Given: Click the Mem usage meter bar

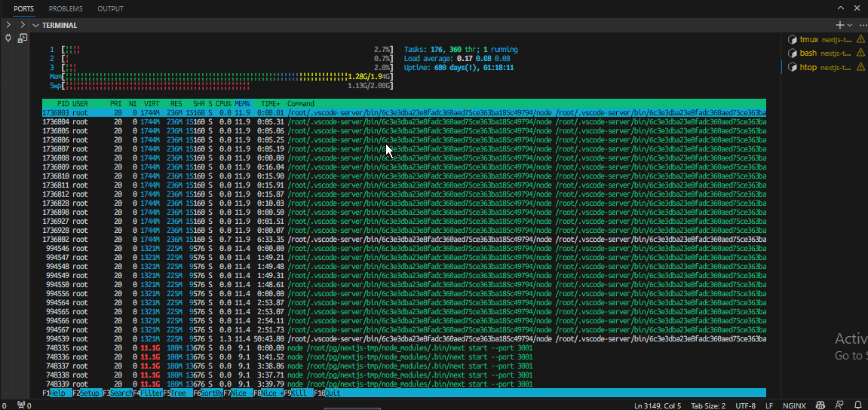Looking at the screenshot, I should click(221, 76).
